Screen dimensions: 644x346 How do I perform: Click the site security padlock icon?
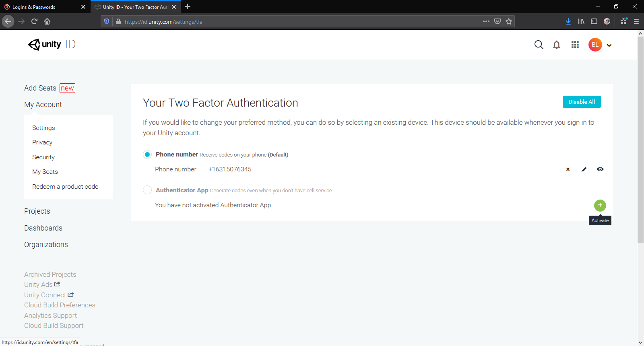(x=118, y=22)
